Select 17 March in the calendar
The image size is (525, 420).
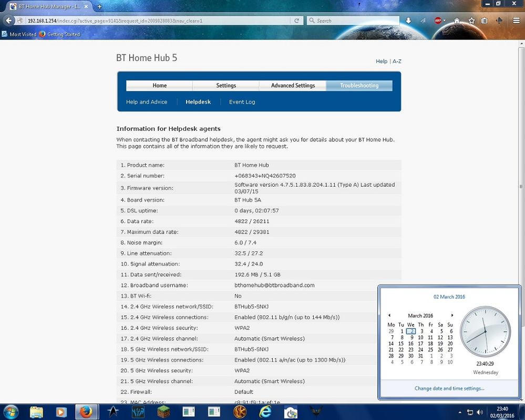pos(420,343)
